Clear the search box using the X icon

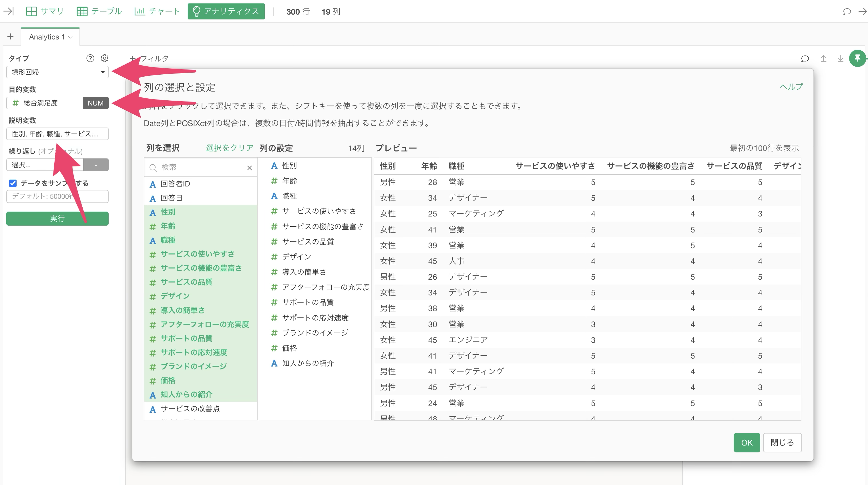249,168
